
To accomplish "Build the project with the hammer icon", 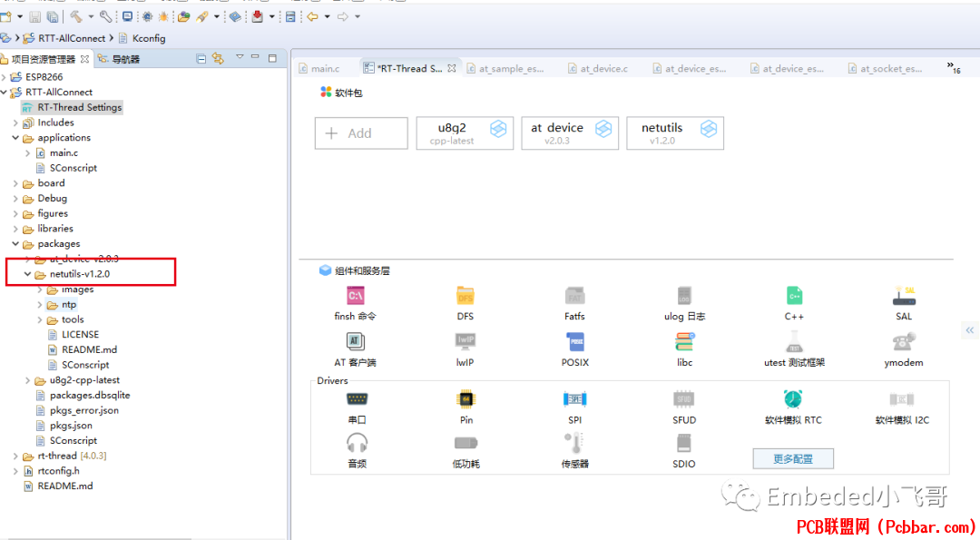I will pos(76,17).
